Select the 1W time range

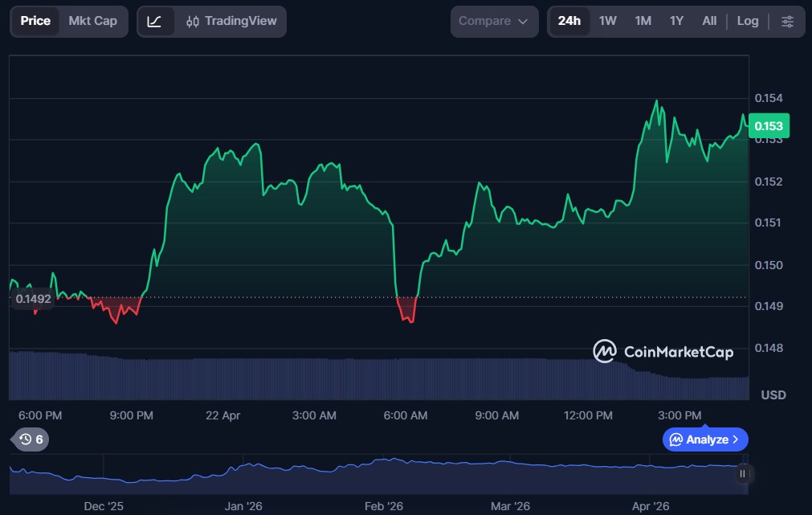pos(608,22)
